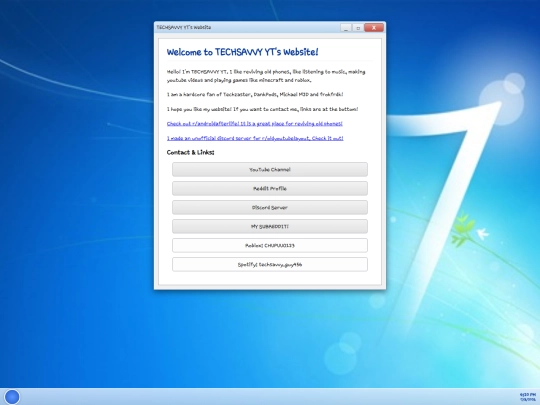Click the 'Welcome to TECHSAVVY YT's Website!' heading
Screen dimensions: 540x405
point(242,52)
